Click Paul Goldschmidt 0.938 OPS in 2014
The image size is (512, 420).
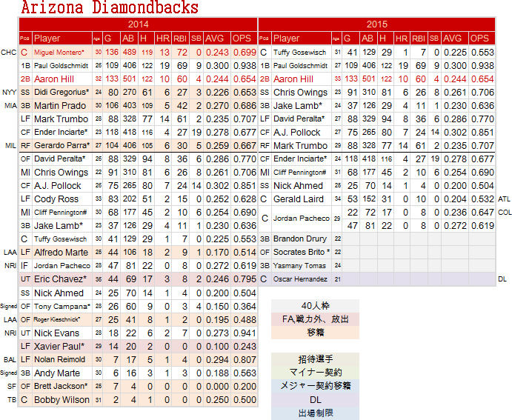point(245,66)
